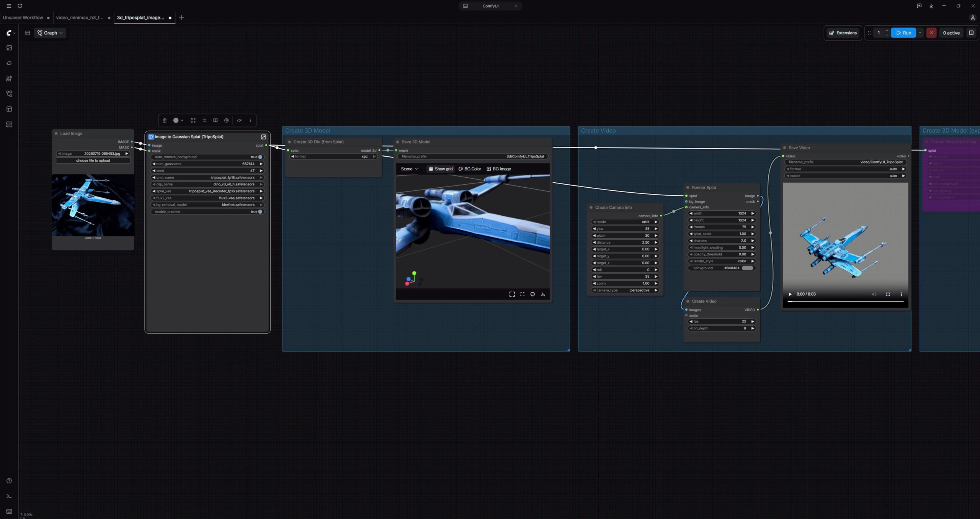Click the download icon in the title bar
Image resolution: width=980 pixels, height=519 pixels.
tap(931, 6)
